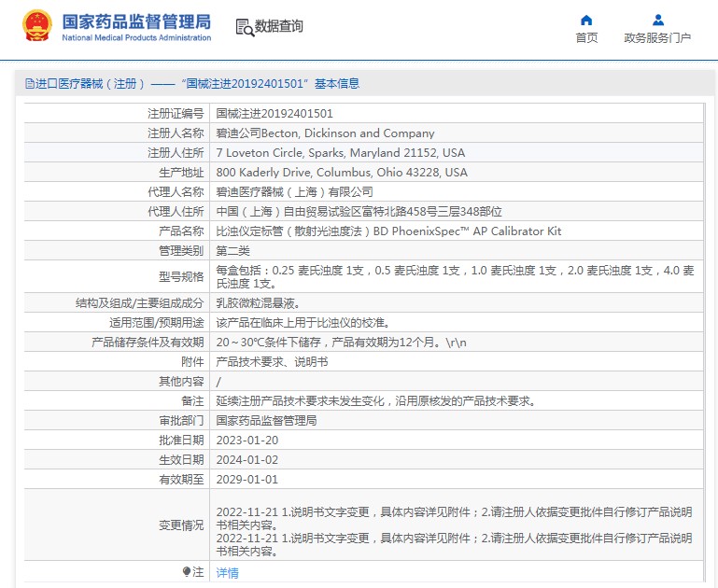This screenshot has height=588, width=718.
Task: Click the 首页 home icon
Action: coord(586,21)
